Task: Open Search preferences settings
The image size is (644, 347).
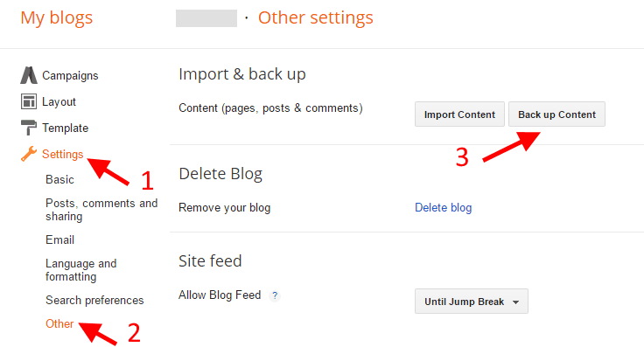Action: pos(94,301)
